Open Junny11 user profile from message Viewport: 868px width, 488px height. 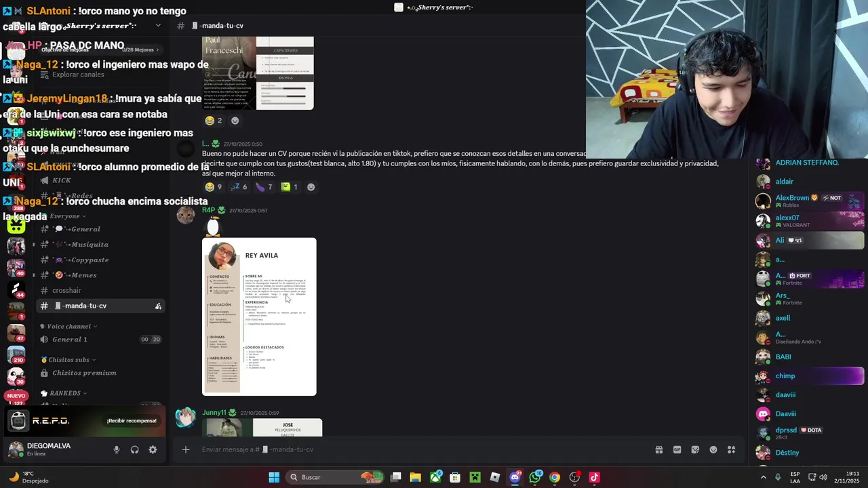[214, 412]
